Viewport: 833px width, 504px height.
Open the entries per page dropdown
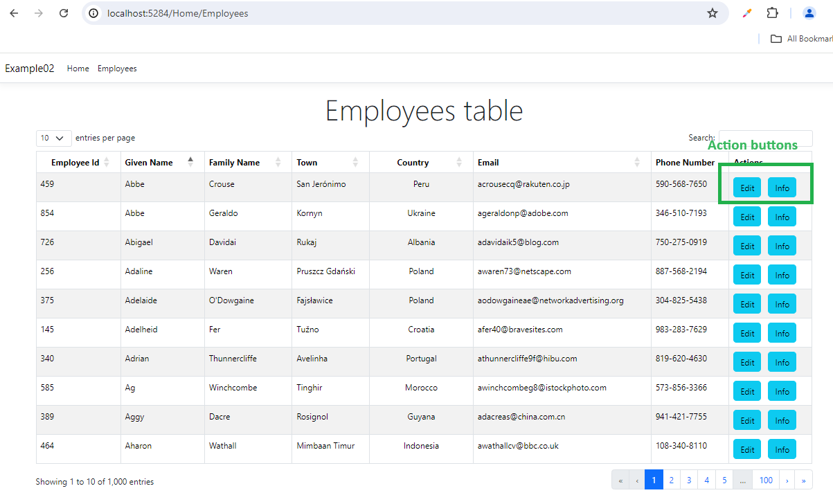(53, 138)
